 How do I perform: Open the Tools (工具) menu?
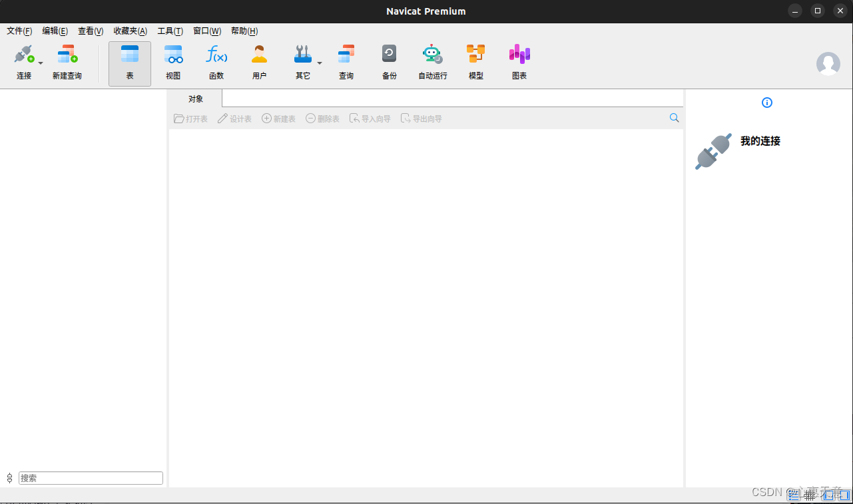click(x=170, y=31)
